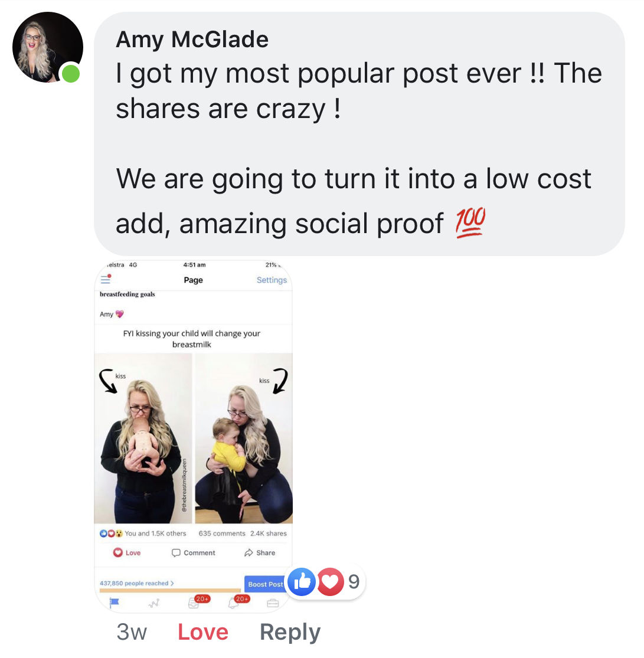Screen dimensions: 644x658
Task: Select the flag page tab icon
Action: 114,603
